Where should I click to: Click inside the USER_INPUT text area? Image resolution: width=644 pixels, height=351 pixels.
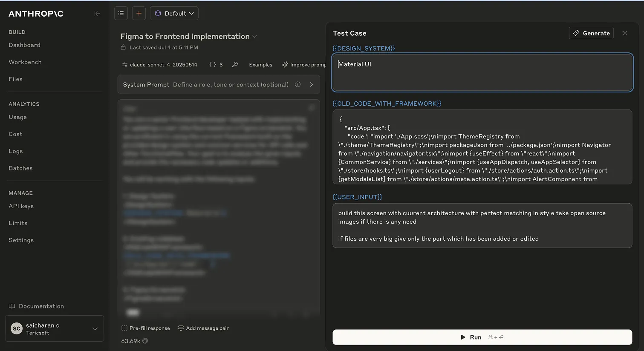click(482, 225)
